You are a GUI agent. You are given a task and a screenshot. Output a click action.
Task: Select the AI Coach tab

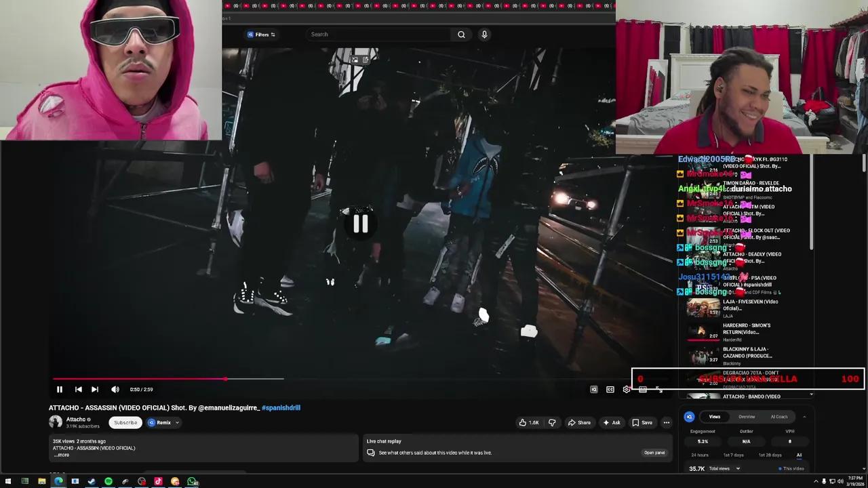779,417
